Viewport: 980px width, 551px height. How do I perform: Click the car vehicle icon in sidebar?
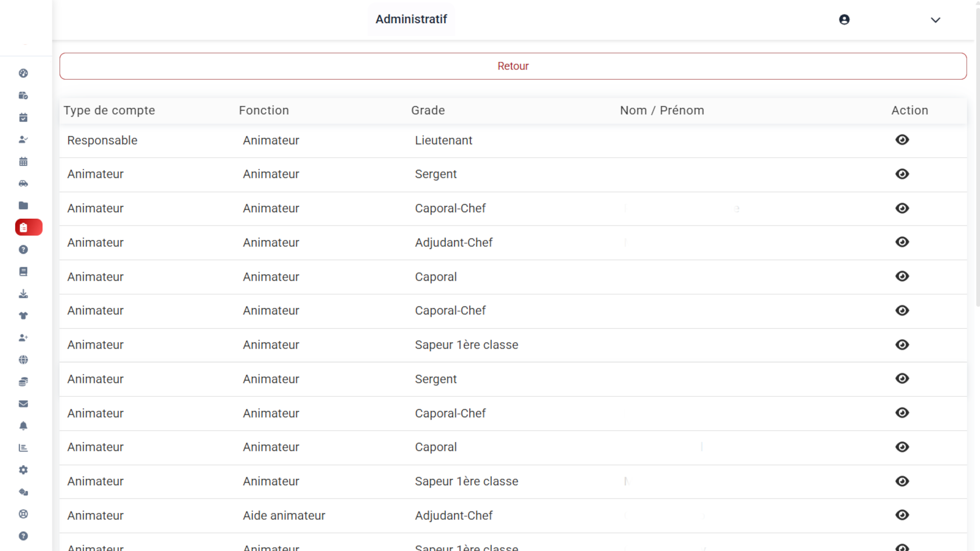click(23, 184)
